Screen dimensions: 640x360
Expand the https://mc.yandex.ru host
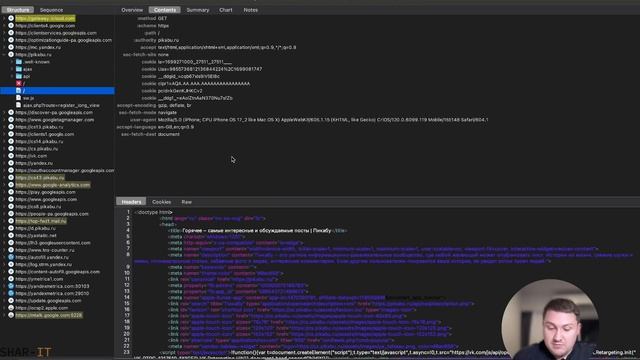point(4,47)
